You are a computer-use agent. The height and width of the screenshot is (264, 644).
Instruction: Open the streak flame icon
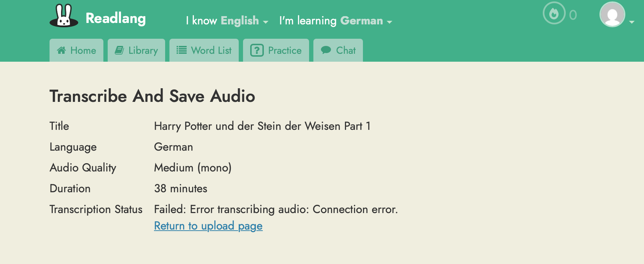coord(554,13)
